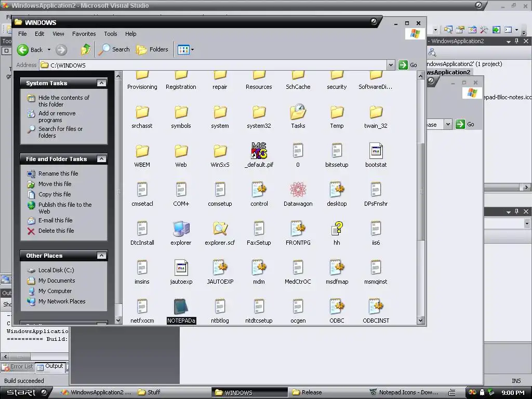The height and width of the screenshot is (399, 532).
Task: Click Delete this file link
Action: (56, 231)
